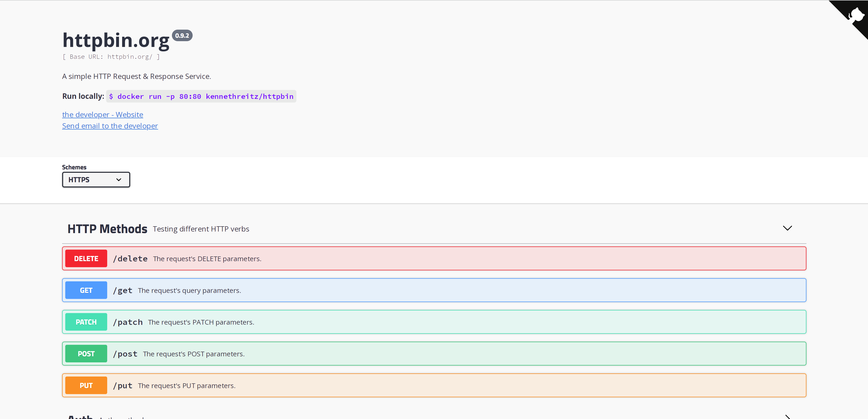The width and height of the screenshot is (868, 419).
Task: Click the teal PATCH method badge
Action: click(x=86, y=322)
